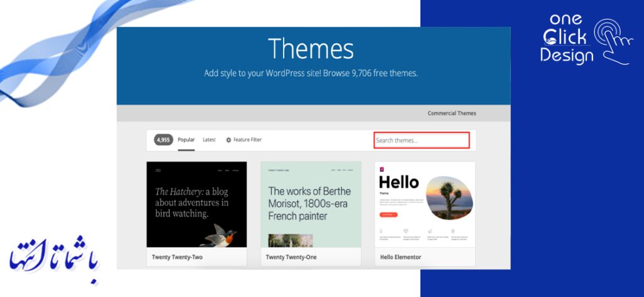Viewport: 644px width, 297px height.
Task: Select the 4,955 theme count badge
Action: point(164,140)
